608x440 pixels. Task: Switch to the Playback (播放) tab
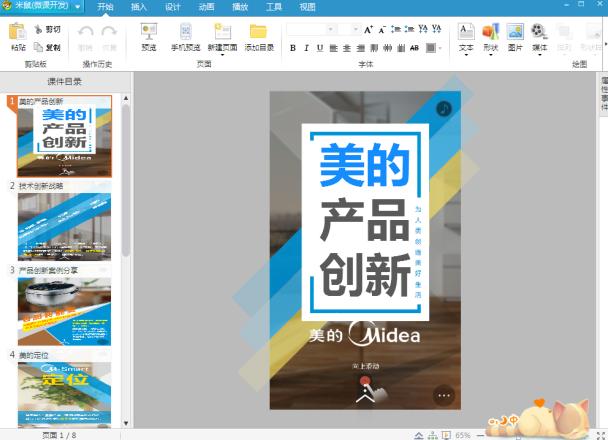(240, 7)
